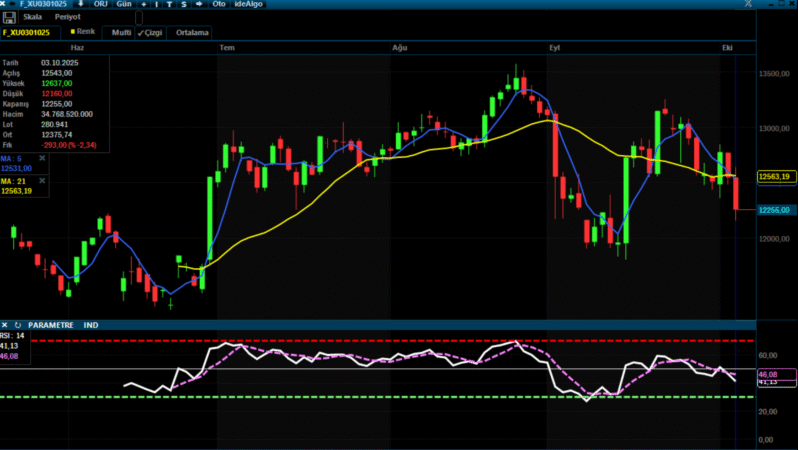Click the PARAMETRE button

[x=51, y=325]
